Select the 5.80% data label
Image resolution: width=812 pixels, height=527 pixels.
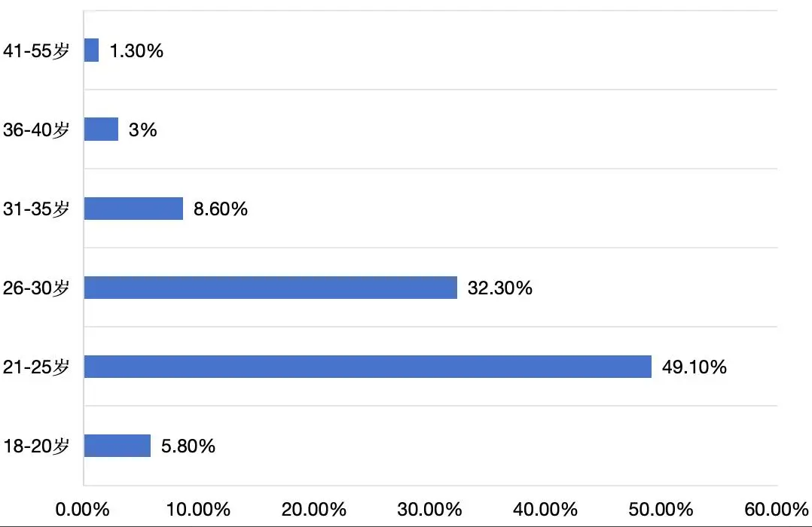pyautogui.click(x=188, y=446)
